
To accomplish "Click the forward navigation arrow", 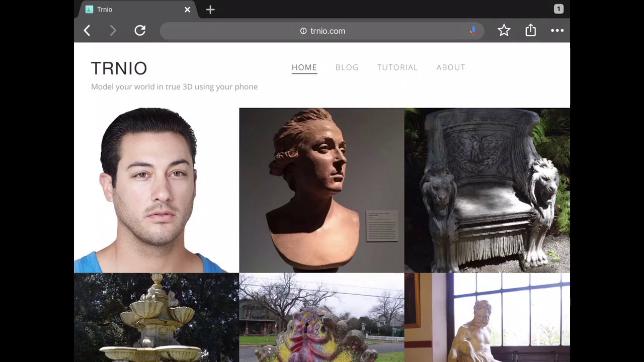I will 113,31.
